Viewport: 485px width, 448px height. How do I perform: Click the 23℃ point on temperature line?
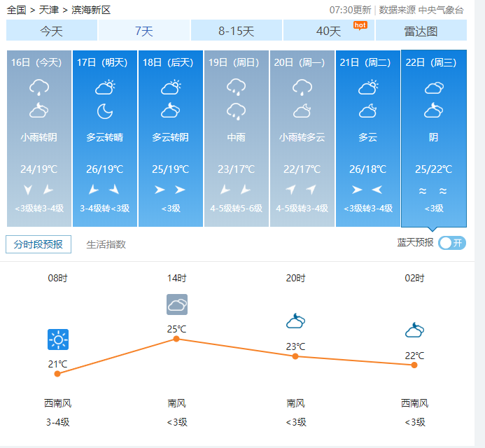tap(295, 356)
